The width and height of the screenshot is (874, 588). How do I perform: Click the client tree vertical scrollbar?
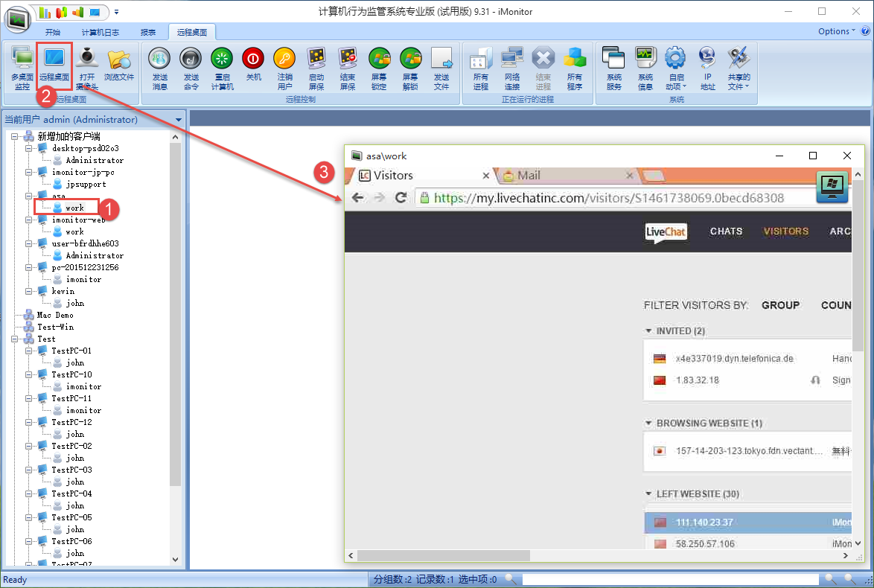(x=176, y=314)
